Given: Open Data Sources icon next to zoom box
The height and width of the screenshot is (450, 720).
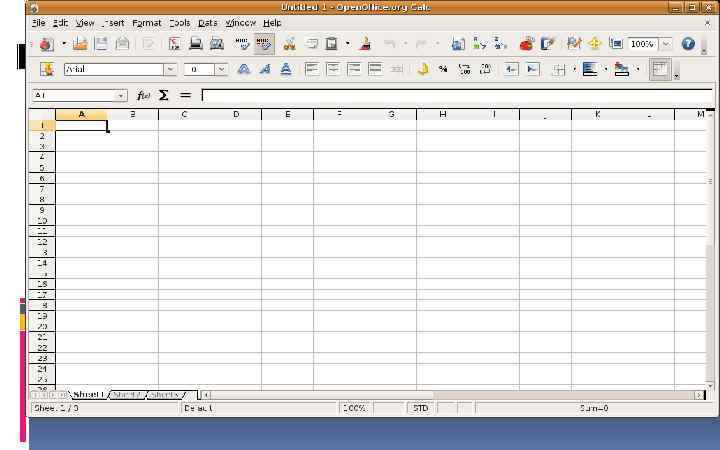Looking at the screenshot, I should [x=616, y=44].
